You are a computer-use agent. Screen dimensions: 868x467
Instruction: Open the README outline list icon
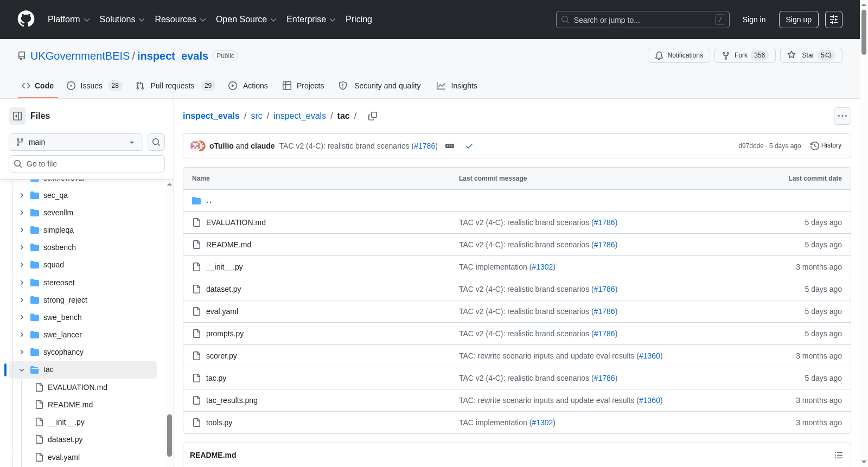click(839, 455)
